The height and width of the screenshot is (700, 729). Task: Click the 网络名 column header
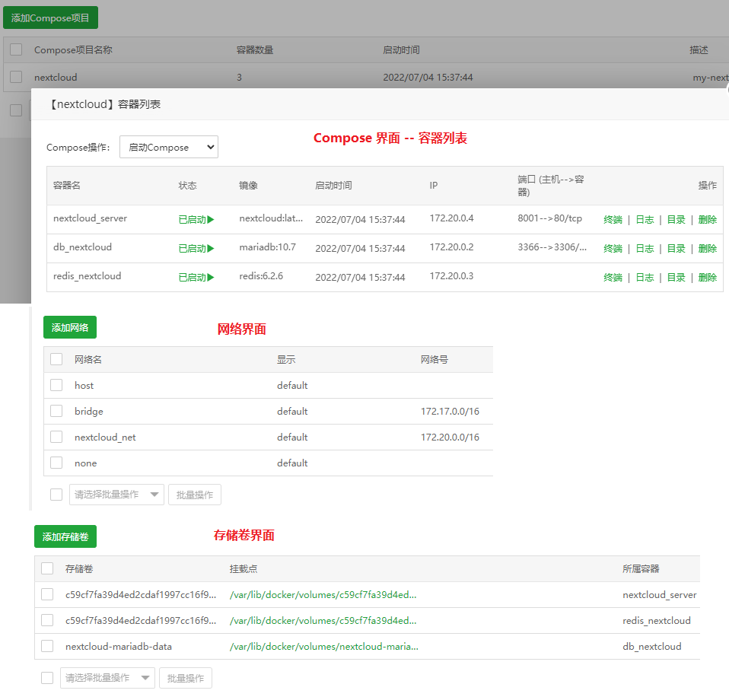(88, 359)
